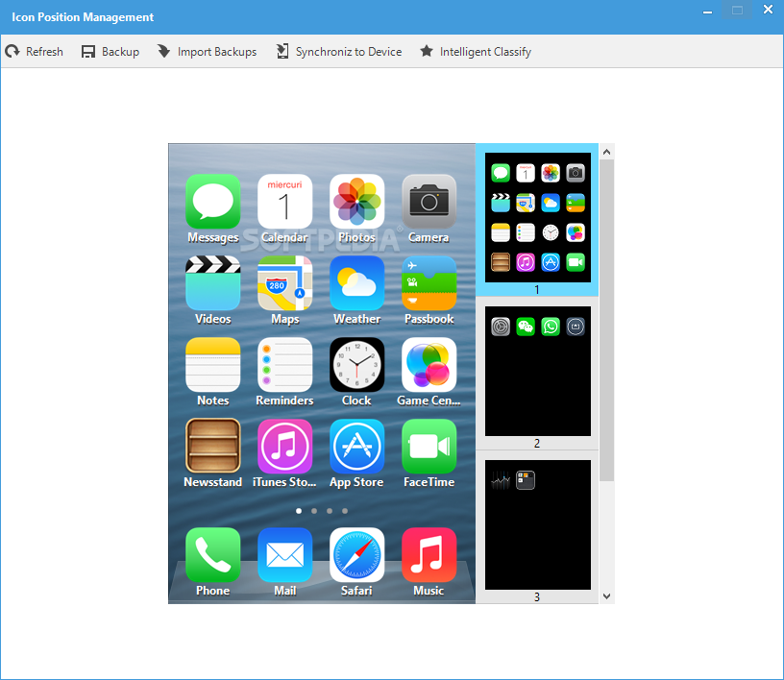The image size is (784, 680).
Task: Select the FaceTime app icon
Action: click(429, 446)
